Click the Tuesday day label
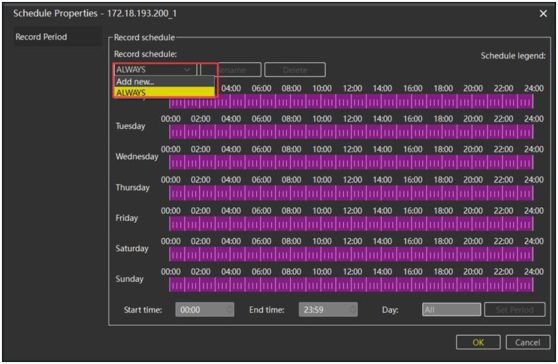558x364 pixels. (130, 126)
